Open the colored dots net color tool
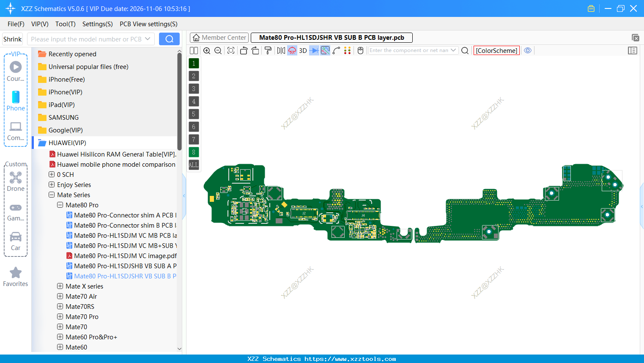 coord(348,50)
